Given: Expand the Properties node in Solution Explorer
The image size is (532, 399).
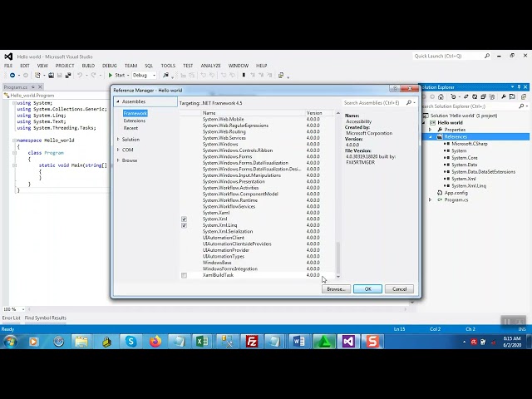Looking at the screenshot, I should (x=431, y=130).
